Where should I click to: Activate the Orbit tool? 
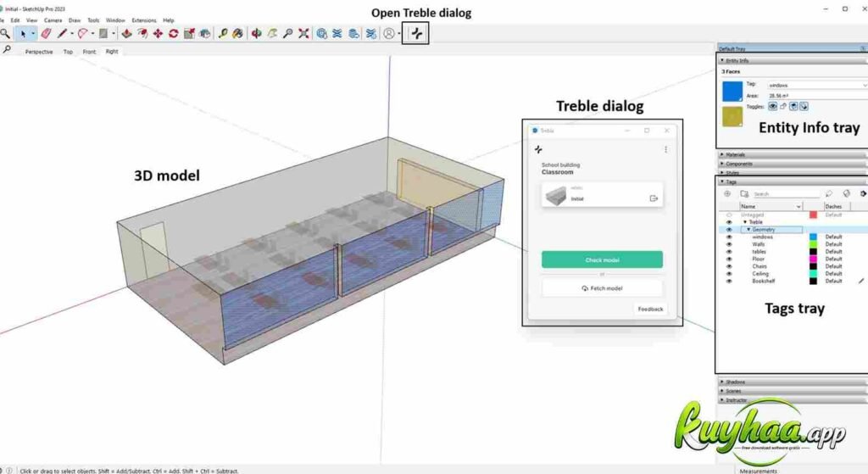click(256, 34)
